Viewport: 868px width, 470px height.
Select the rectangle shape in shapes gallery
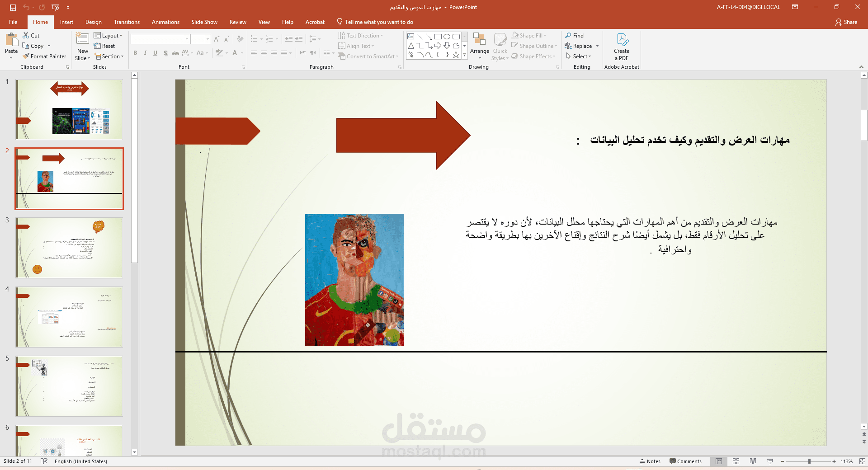(x=438, y=37)
